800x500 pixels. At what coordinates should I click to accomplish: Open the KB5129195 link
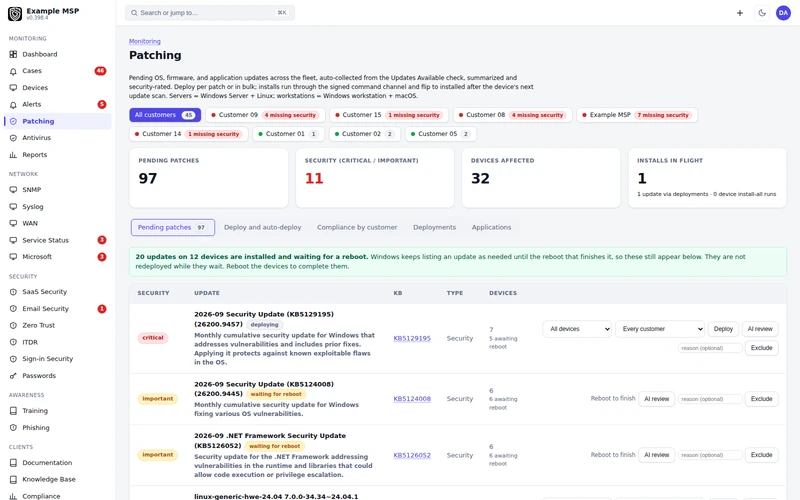click(412, 338)
